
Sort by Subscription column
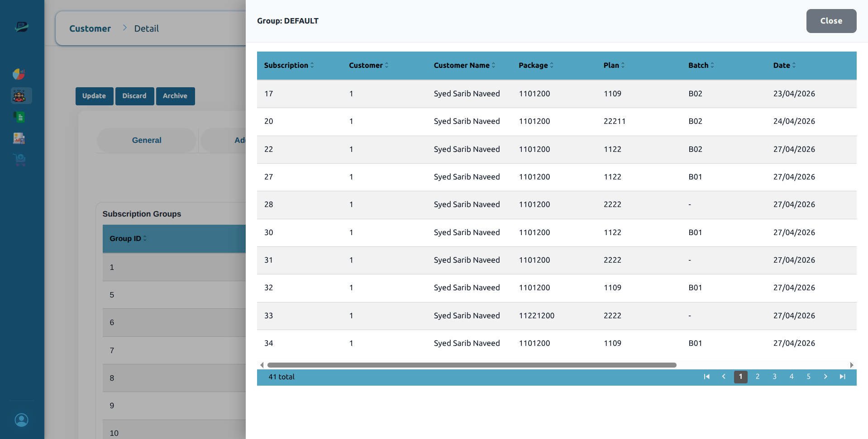(289, 66)
